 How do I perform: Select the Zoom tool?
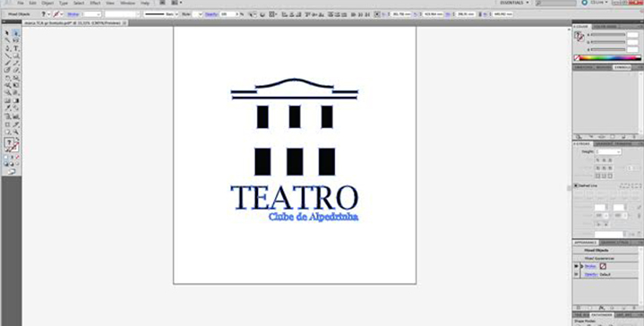click(x=16, y=132)
